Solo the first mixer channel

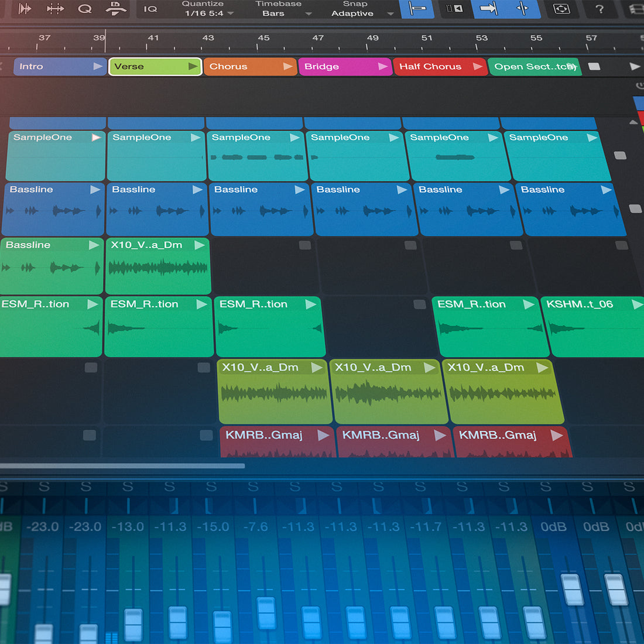pyautogui.click(x=4, y=486)
